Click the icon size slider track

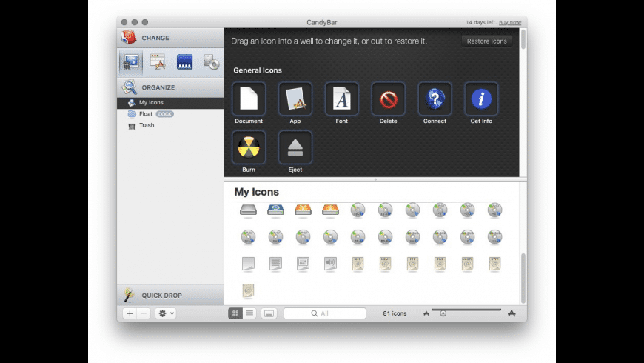point(466,310)
